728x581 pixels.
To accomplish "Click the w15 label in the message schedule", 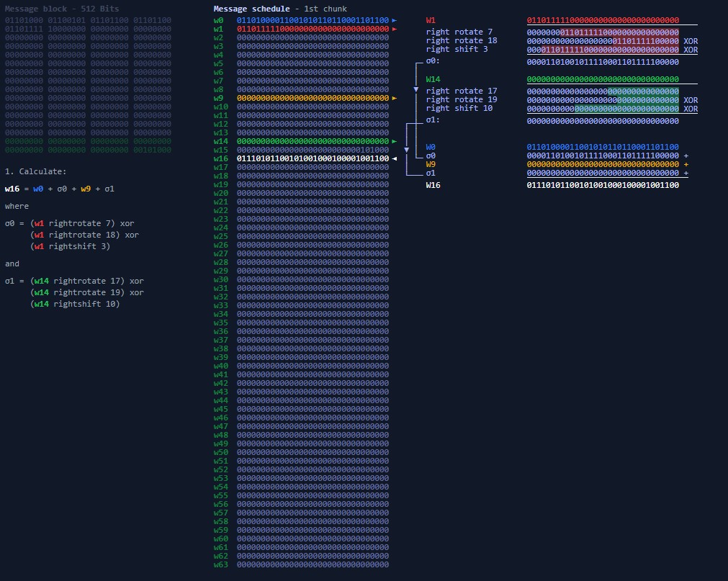I will tap(220, 150).
